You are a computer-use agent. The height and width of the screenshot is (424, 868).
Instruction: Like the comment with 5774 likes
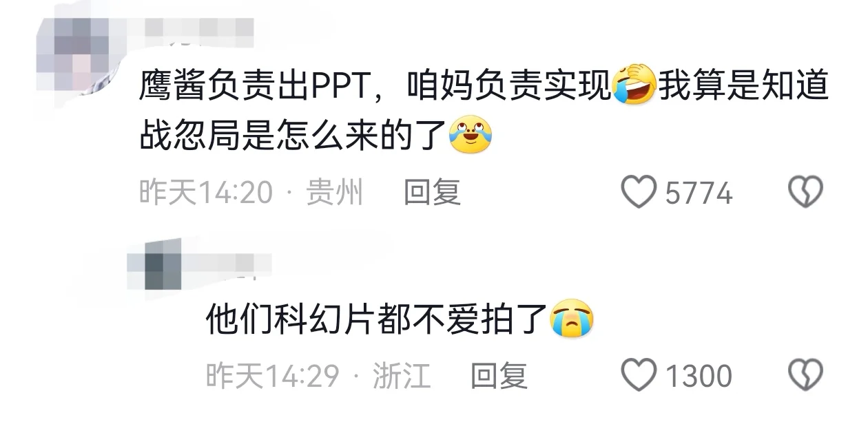(639, 193)
